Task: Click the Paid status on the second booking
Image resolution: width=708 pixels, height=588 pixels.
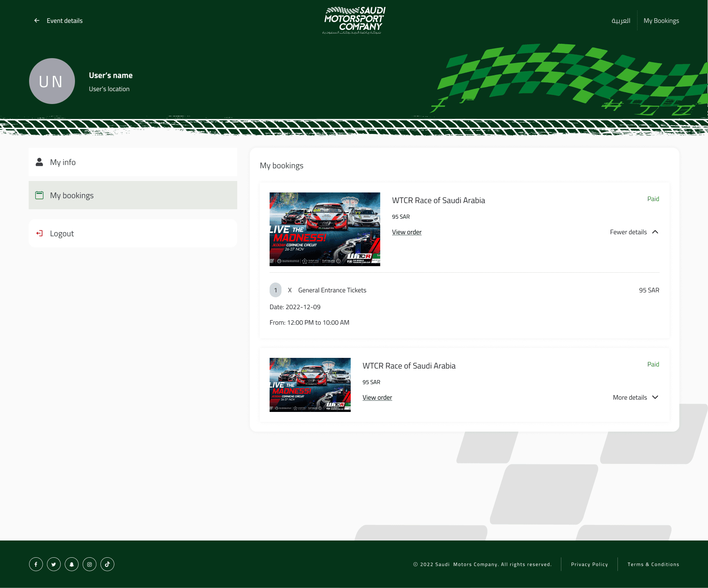Action: click(653, 364)
